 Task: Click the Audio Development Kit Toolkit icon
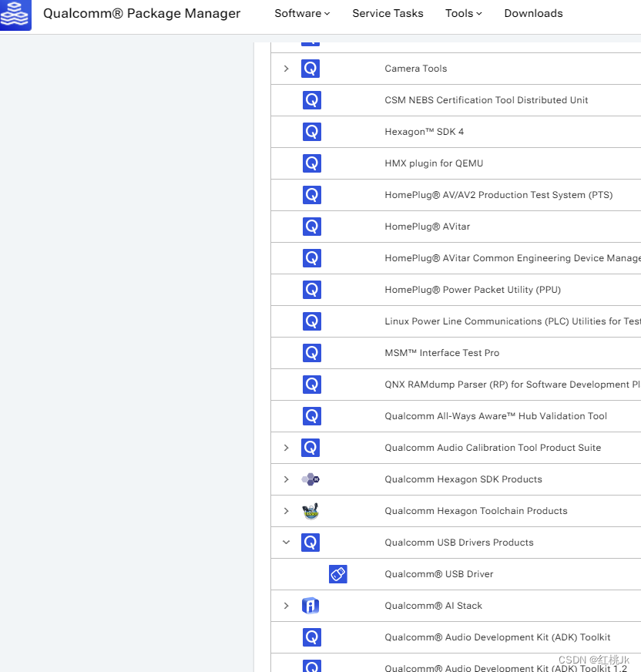click(312, 637)
